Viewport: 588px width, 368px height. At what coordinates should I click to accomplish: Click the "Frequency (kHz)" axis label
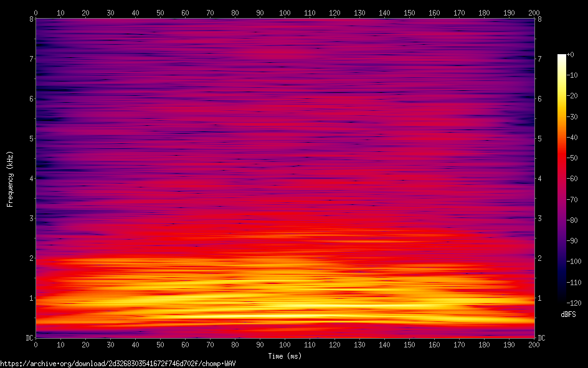[x=10, y=179]
